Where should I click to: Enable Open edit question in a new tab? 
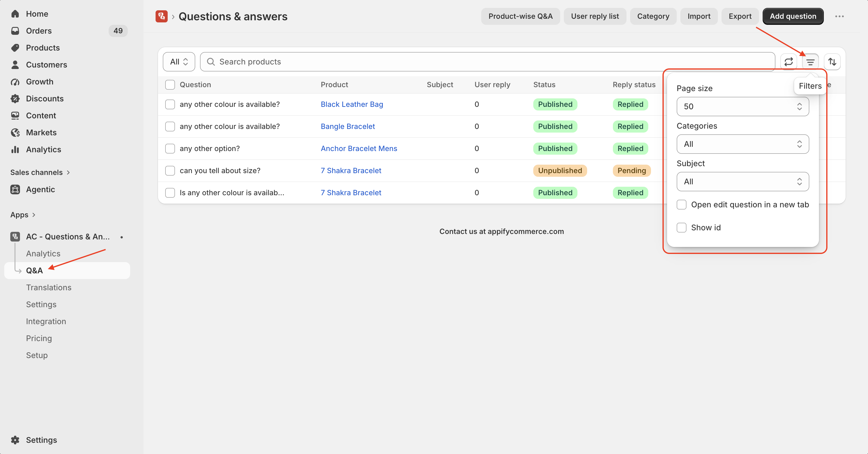681,205
